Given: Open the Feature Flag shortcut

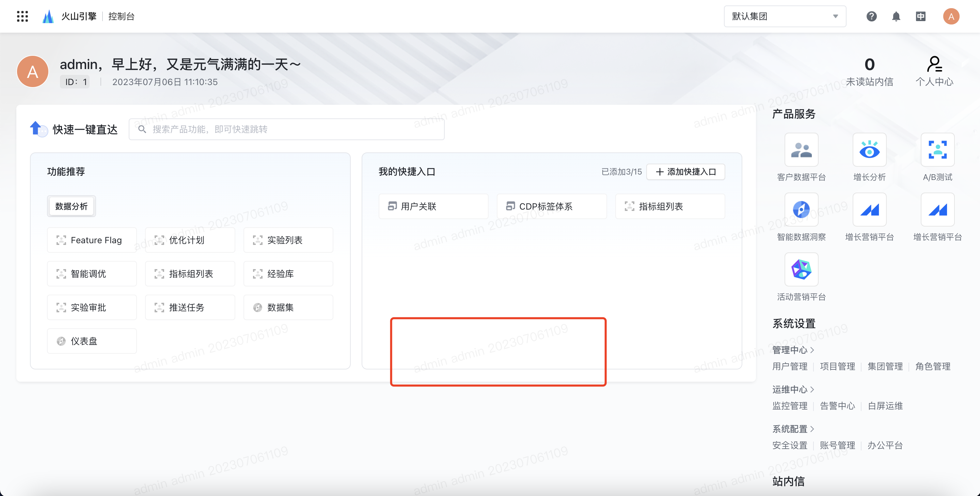Looking at the screenshot, I should 92,240.
